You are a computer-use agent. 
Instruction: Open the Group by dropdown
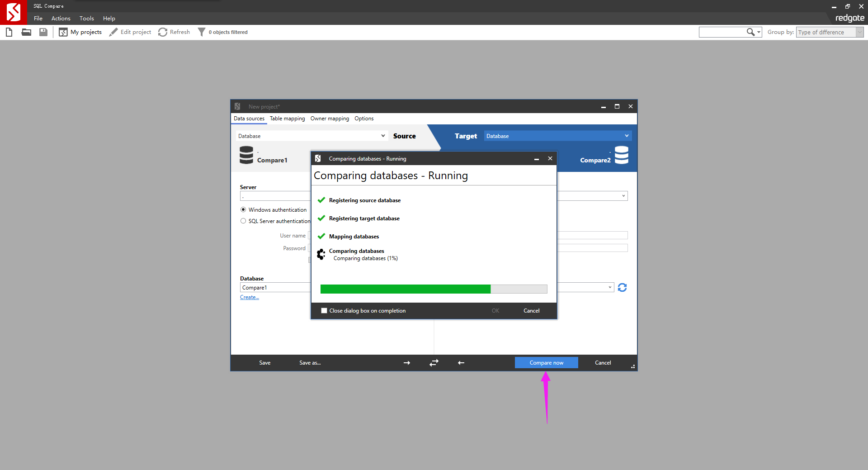(830, 32)
